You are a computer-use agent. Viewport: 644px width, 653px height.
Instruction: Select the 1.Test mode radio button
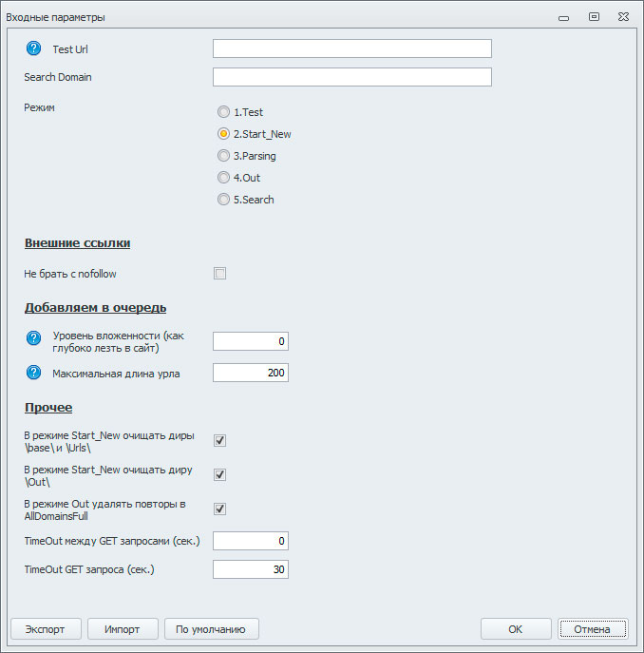click(224, 112)
